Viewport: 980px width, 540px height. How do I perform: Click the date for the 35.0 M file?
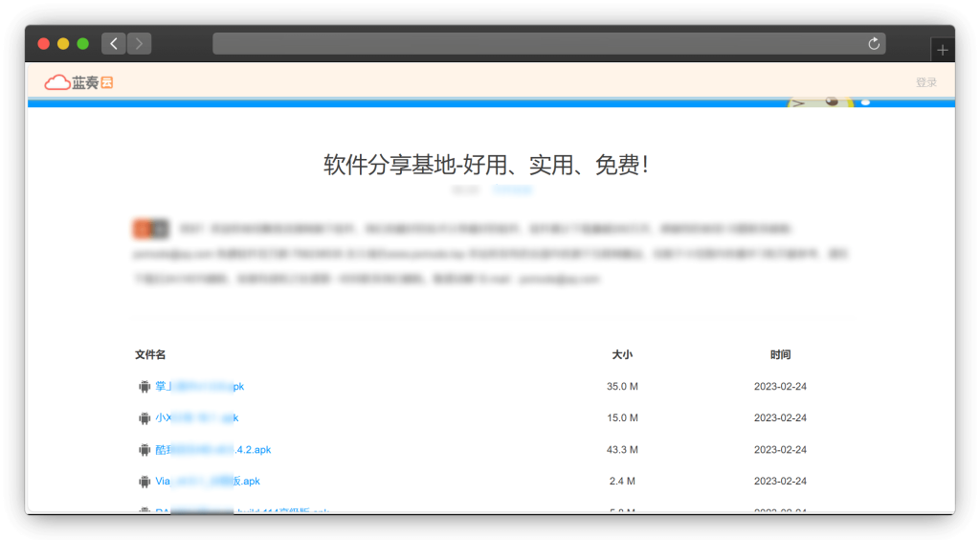(780, 386)
